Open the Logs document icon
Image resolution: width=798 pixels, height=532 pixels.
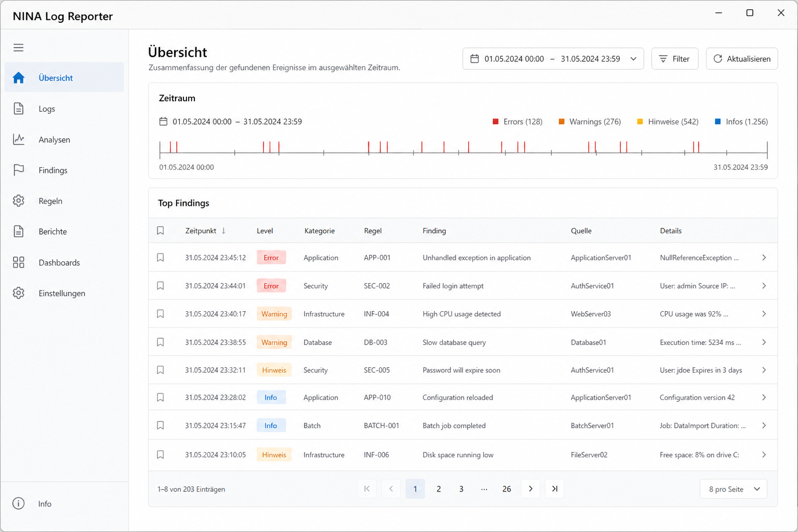[19, 109]
